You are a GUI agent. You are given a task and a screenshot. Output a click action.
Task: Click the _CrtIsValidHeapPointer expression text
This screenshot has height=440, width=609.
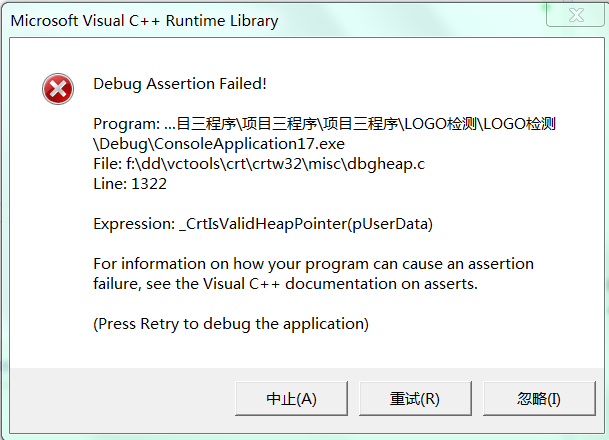tap(306, 224)
